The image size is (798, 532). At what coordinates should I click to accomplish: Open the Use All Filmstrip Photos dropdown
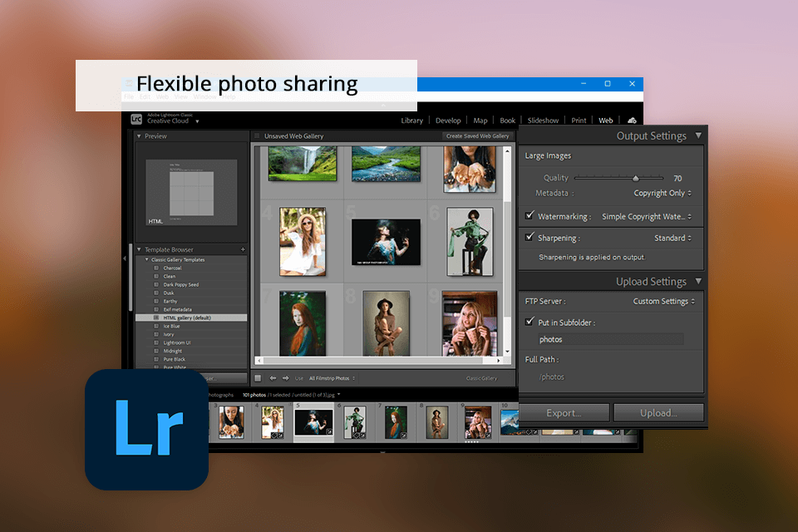[x=332, y=378]
